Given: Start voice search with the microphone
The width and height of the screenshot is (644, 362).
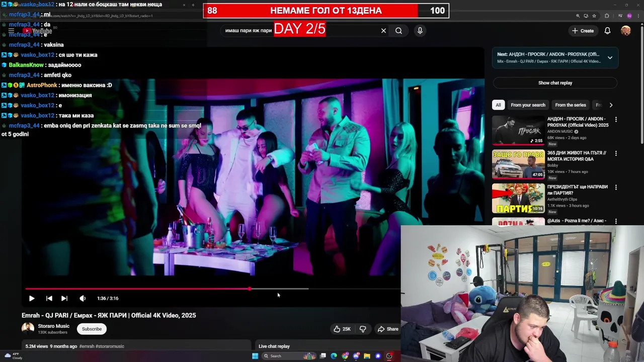Looking at the screenshot, I should pos(420,31).
